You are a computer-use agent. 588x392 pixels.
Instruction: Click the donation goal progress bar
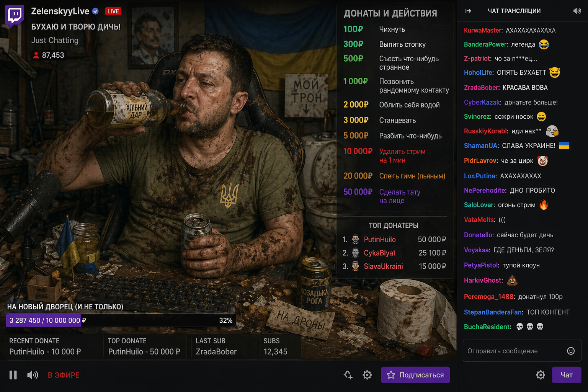pos(121,321)
